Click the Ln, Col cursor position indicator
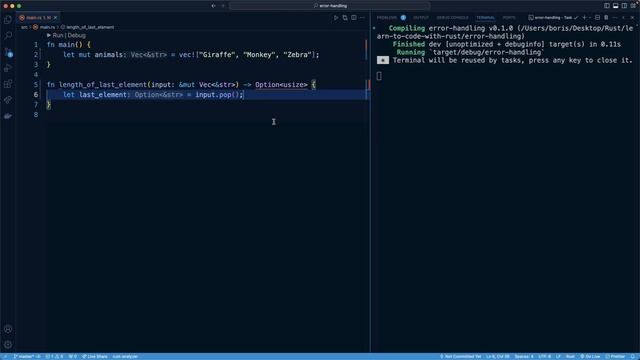The image size is (640, 360). coord(498,356)
